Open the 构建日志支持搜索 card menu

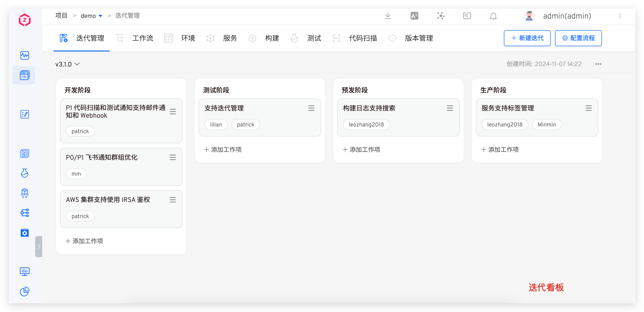coord(450,108)
